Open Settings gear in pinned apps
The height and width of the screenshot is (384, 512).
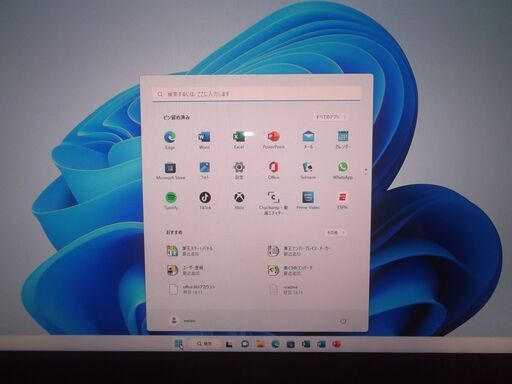pos(239,167)
